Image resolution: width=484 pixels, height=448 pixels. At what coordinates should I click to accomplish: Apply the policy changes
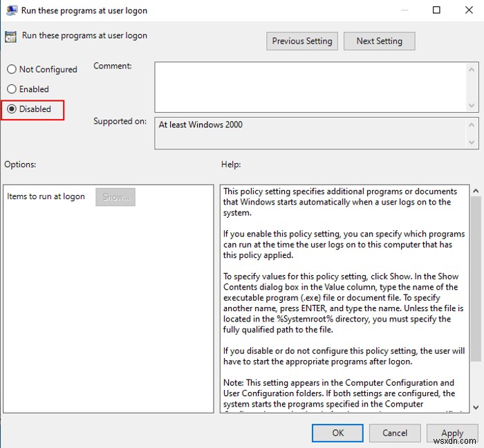tap(452, 433)
